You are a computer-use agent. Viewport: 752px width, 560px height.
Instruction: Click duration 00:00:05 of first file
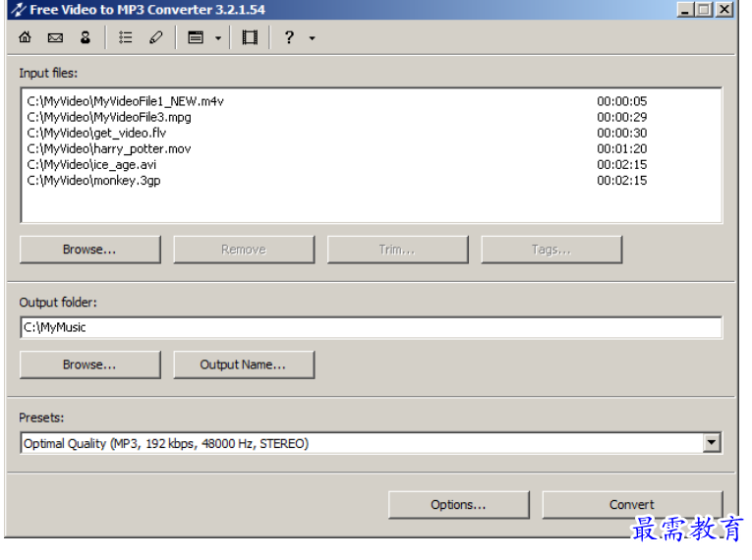[x=621, y=101]
